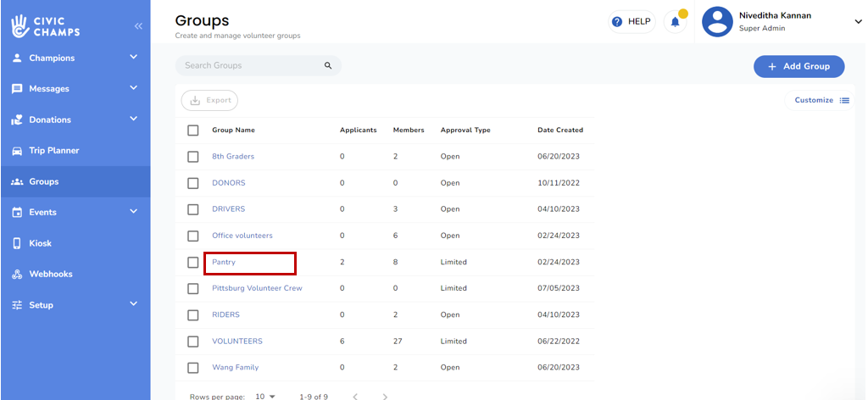The width and height of the screenshot is (868, 400).
Task: Collapse the sidebar with double-chevron icon
Action: 138,26
